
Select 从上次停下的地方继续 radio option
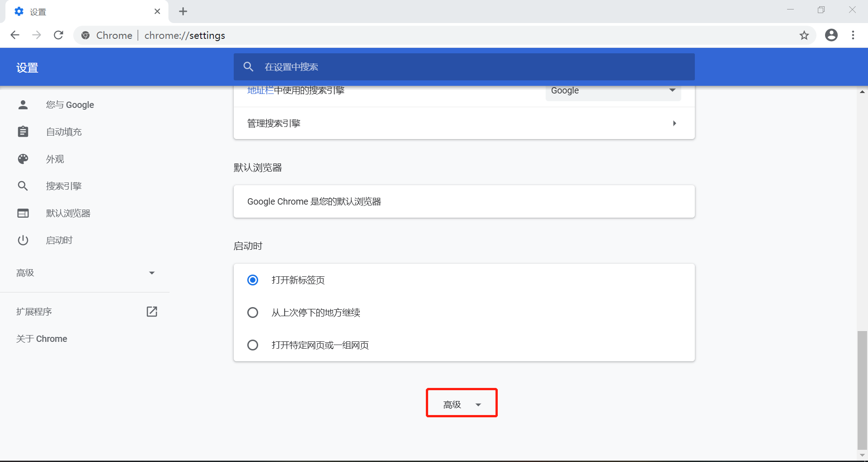[253, 313]
